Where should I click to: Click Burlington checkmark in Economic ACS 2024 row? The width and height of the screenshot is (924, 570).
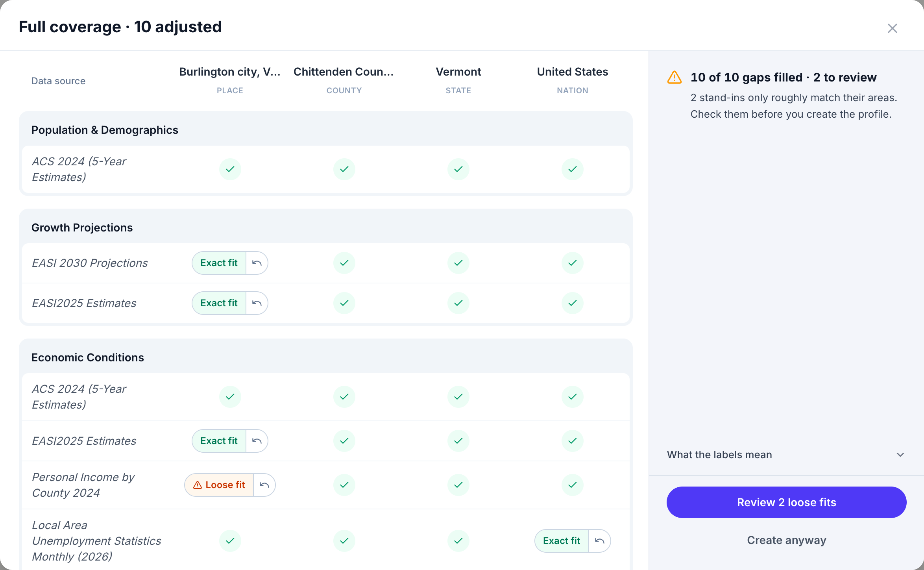[x=230, y=397]
